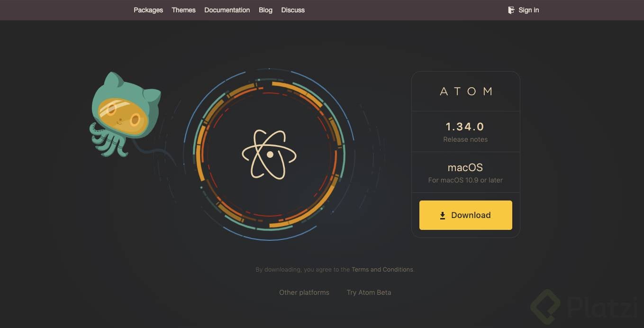Download Atom with the yellow button

tap(466, 215)
